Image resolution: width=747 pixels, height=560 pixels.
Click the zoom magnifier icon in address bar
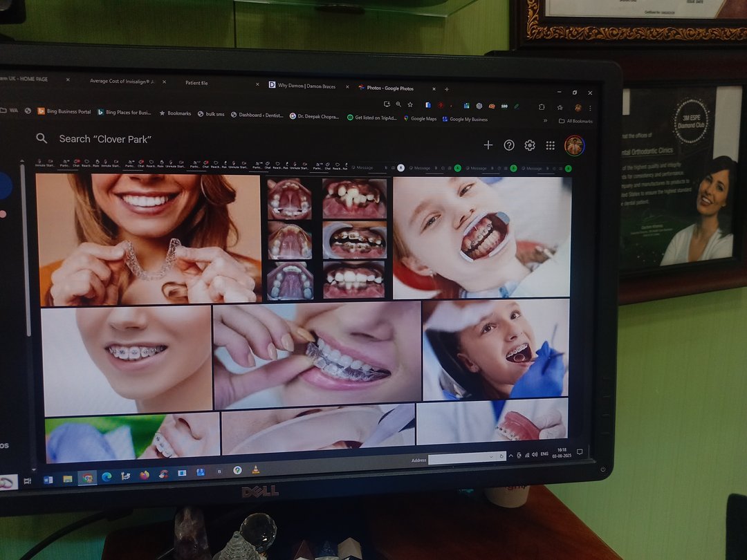(x=398, y=104)
